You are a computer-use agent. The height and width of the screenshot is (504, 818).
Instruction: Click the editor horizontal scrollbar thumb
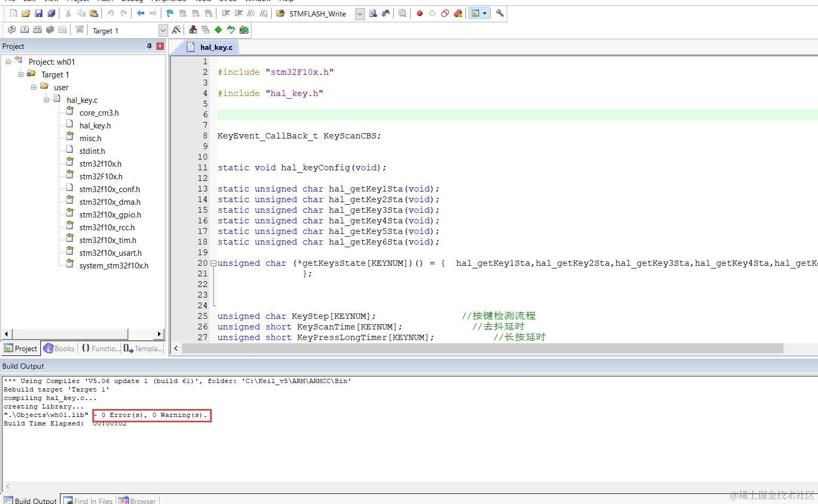point(483,349)
